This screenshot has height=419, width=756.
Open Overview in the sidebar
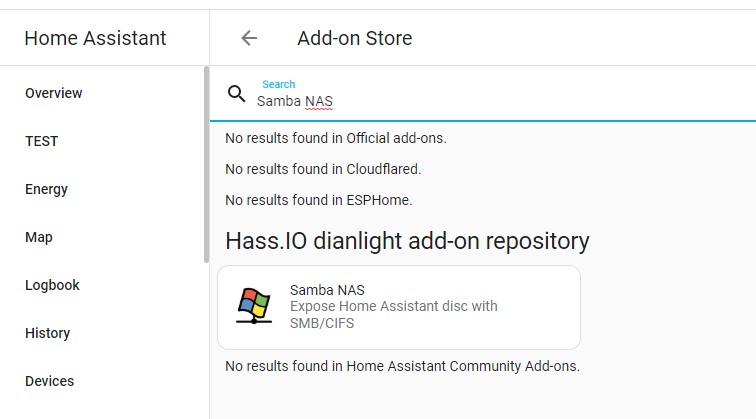coord(54,93)
